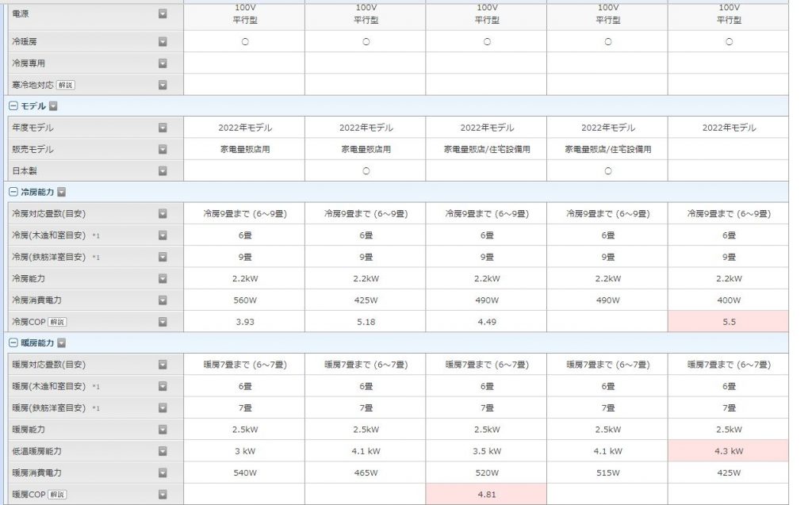Open 解説 for 冷房COP
Image resolution: width=812 pixels, height=505 pixels.
pyautogui.click(x=57, y=322)
